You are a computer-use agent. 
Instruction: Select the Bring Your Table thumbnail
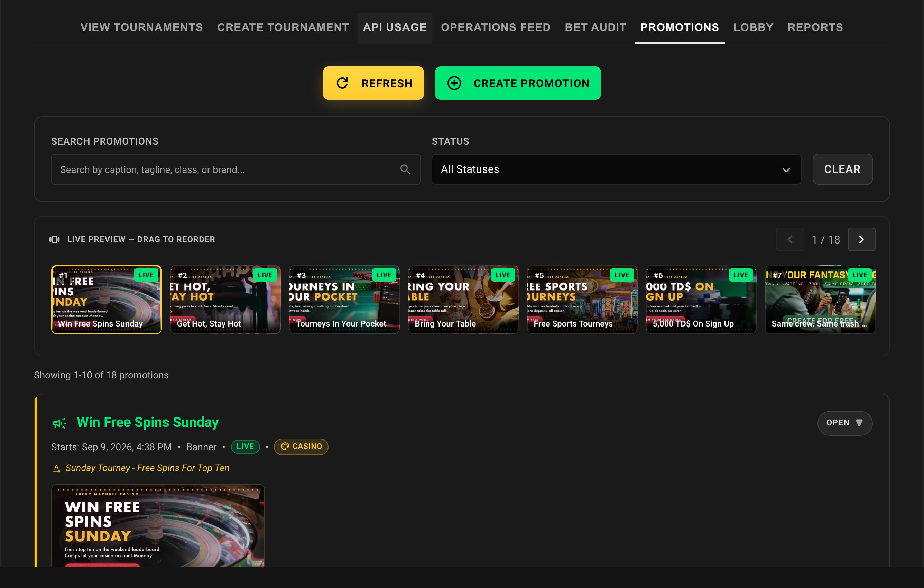pyautogui.click(x=463, y=300)
